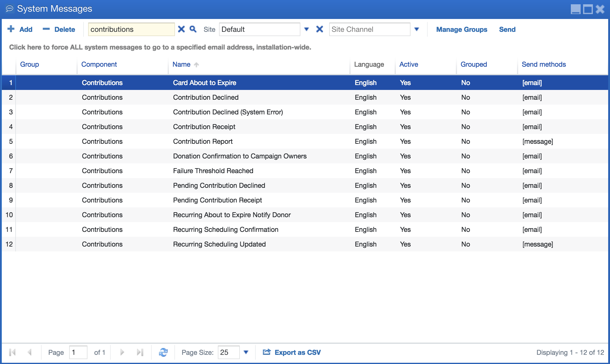Select the Contribution Declined (System Error) row
This screenshot has height=364, width=610.
tap(305, 112)
